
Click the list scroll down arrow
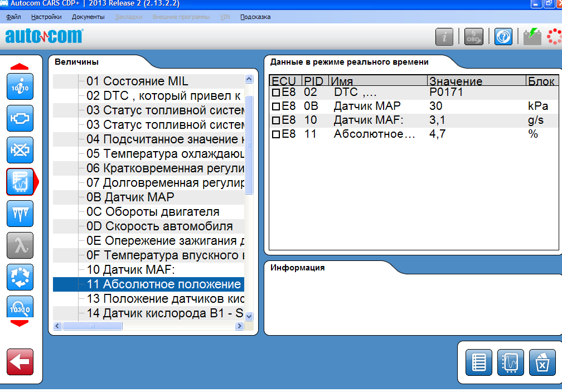coord(249,316)
